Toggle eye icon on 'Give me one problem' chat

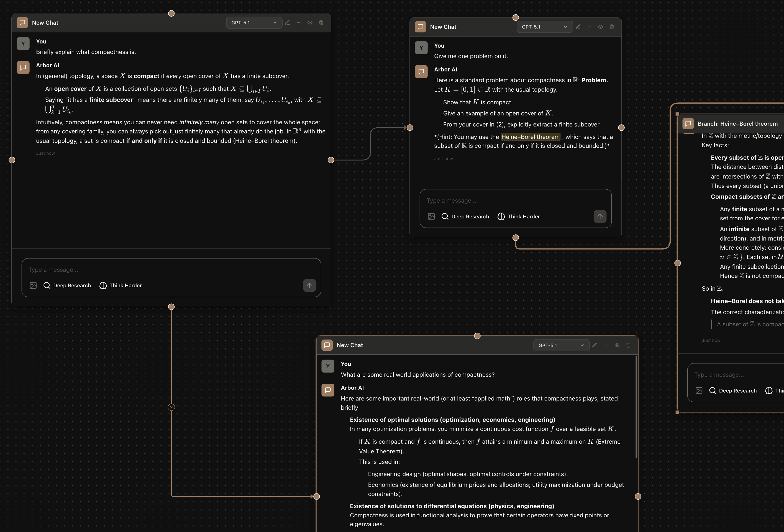(x=601, y=27)
